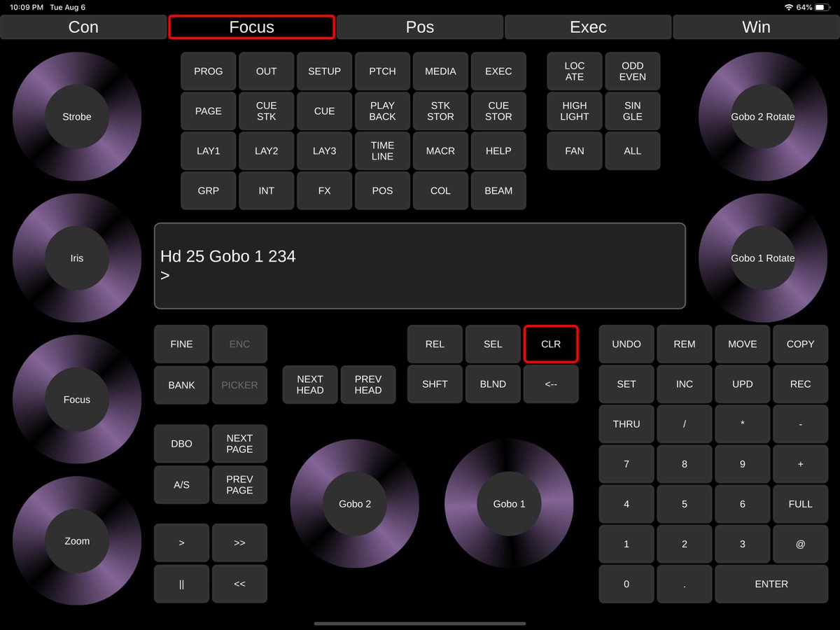Screen dimensions: 840x630
Task: Click the BANK button
Action: (181, 385)
